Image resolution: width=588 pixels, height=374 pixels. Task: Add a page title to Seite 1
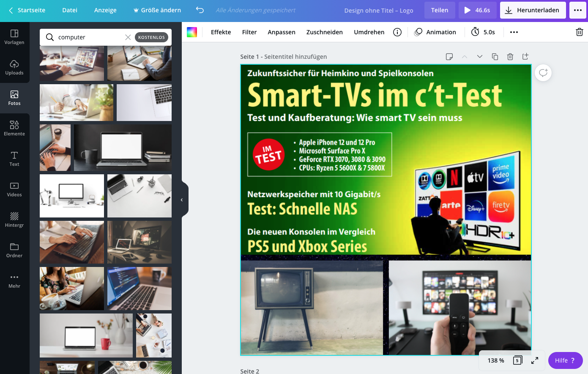[295, 57]
